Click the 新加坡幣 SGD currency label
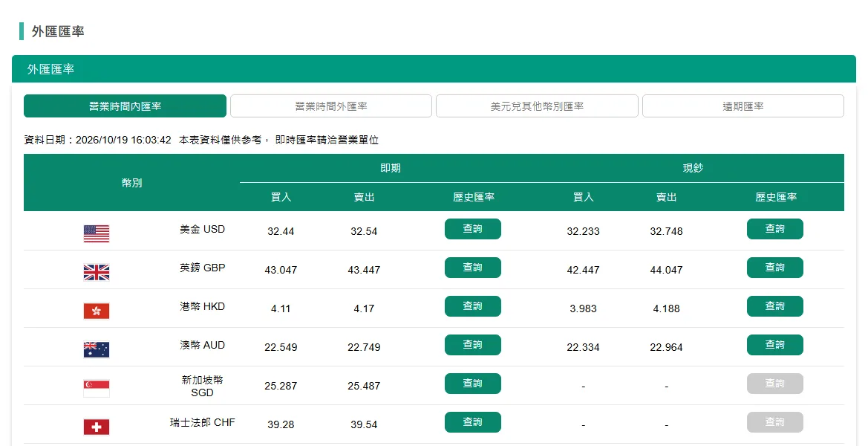868x446 pixels. tap(203, 387)
